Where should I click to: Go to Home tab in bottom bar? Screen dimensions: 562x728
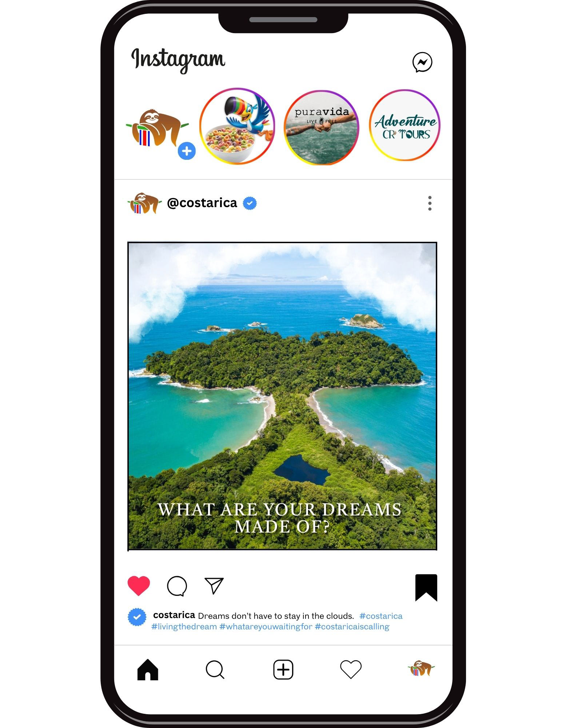coord(148,669)
